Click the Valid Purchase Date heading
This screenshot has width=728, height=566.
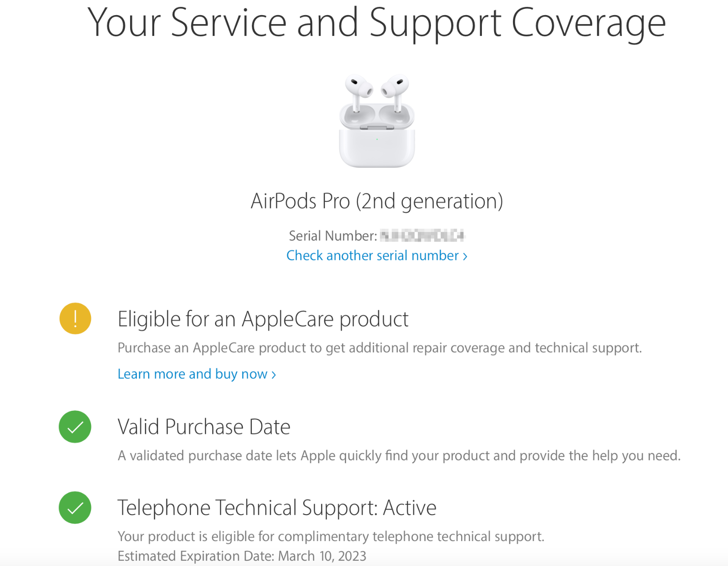pos(204,426)
